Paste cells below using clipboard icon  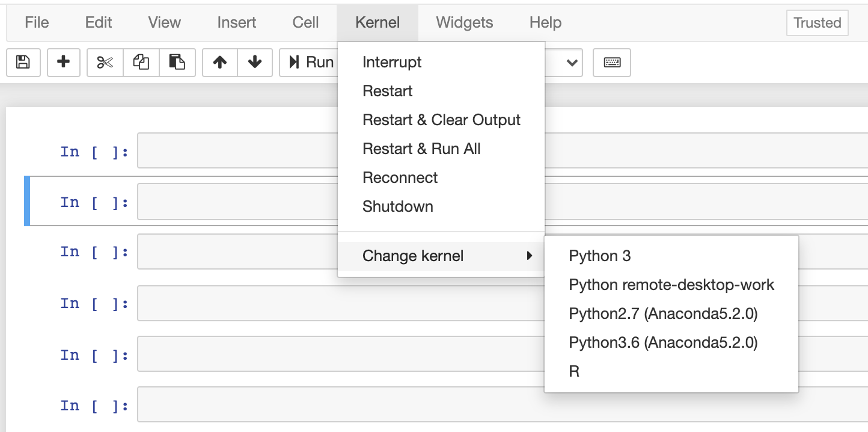click(x=177, y=63)
